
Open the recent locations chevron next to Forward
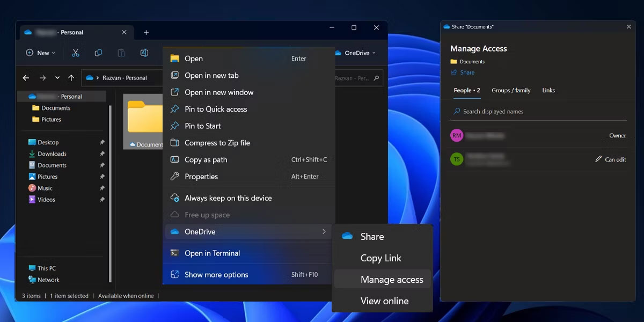pyautogui.click(x=57, y=78)
